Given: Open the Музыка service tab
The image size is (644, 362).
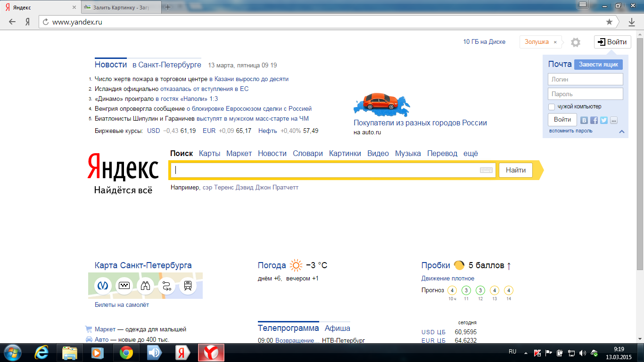Looking at the screenshot, I should click(x=408, y=154).
